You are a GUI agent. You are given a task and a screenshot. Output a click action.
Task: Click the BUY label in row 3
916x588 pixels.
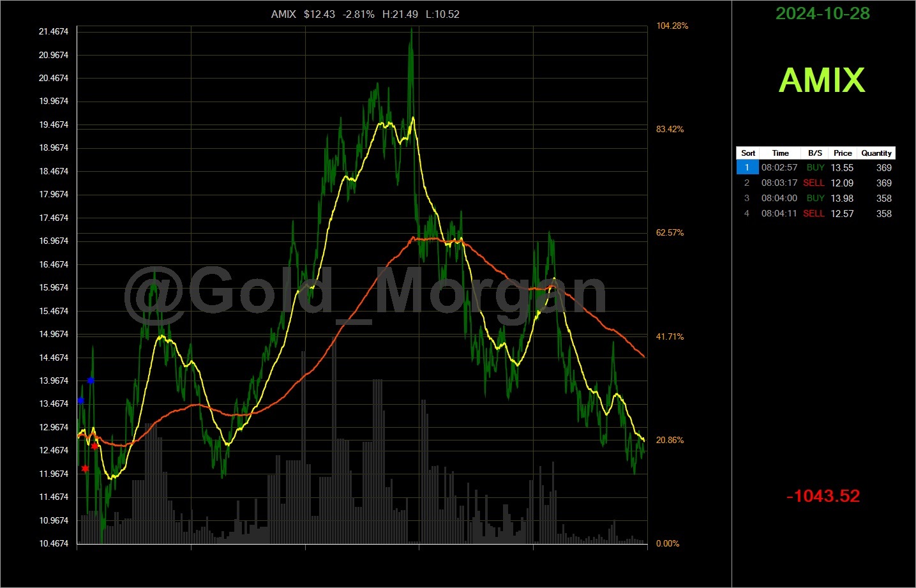tap(815, 199)
